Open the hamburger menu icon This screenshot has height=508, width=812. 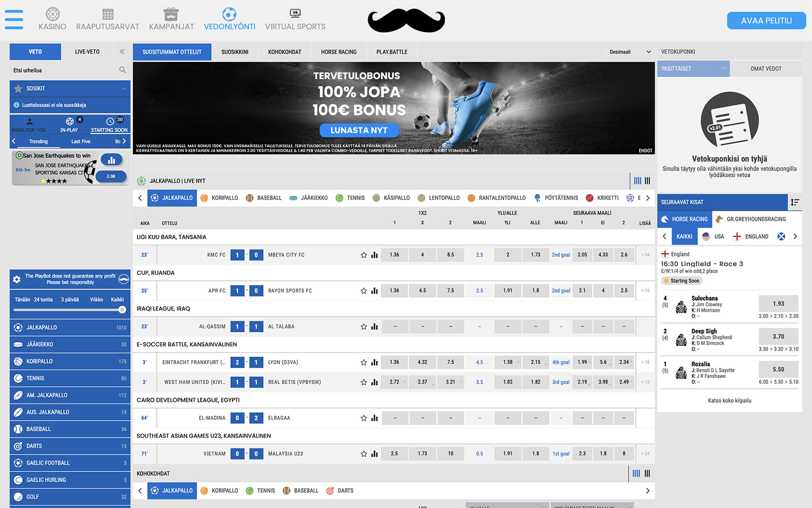point(14,19)
